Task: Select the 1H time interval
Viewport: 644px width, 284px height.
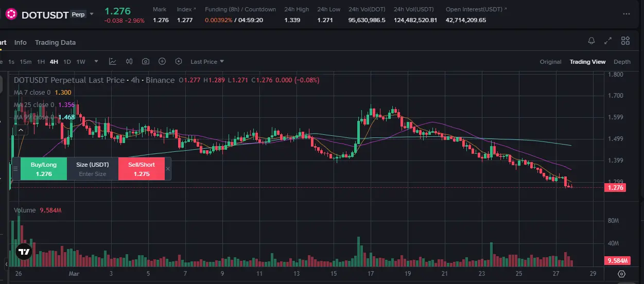Action: click(x=41, y=62)
